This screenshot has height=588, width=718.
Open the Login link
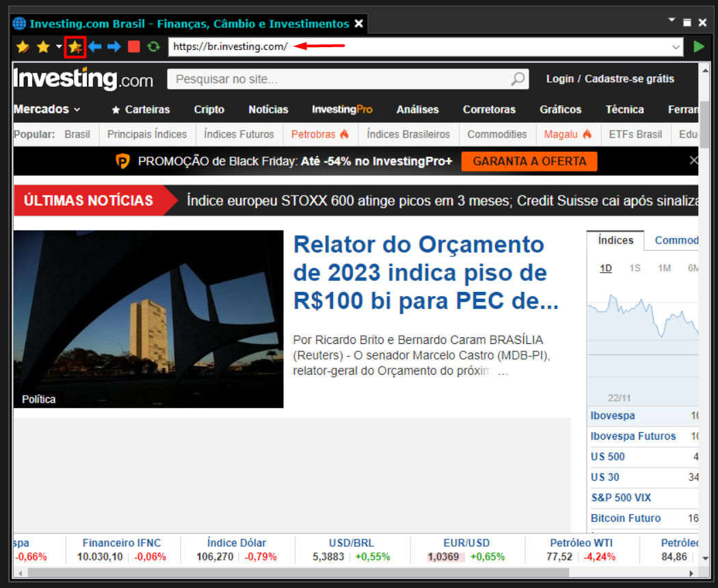pyautogui.click(x=559, y=79)
